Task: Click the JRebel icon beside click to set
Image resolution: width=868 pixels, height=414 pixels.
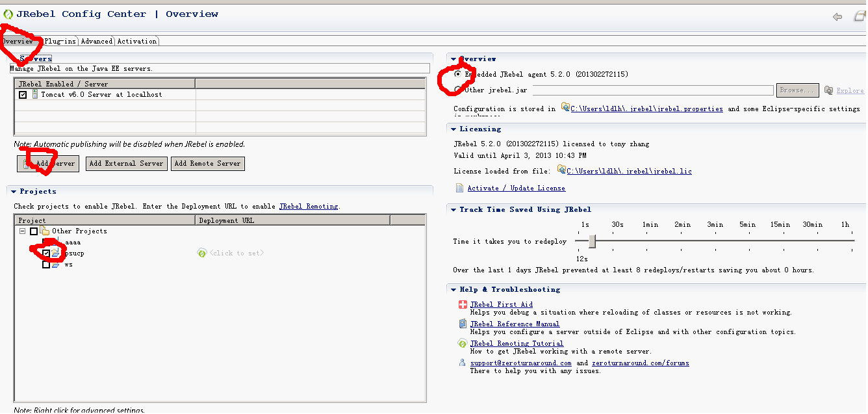Action: [201, 253]
